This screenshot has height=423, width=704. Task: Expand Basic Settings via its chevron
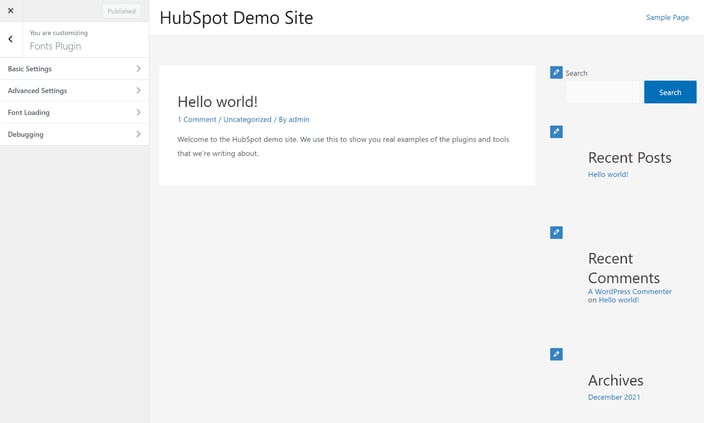coord(138,69)
